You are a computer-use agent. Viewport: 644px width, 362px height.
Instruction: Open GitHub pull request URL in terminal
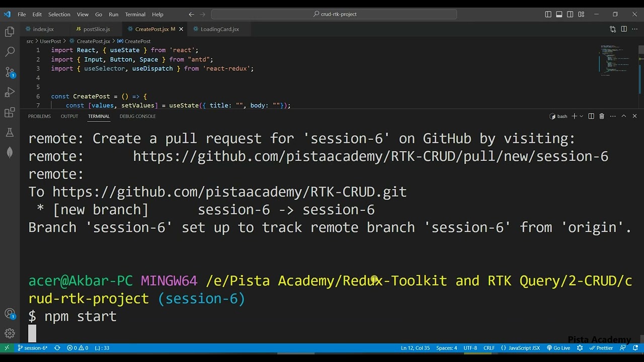(x=370, y=156)
